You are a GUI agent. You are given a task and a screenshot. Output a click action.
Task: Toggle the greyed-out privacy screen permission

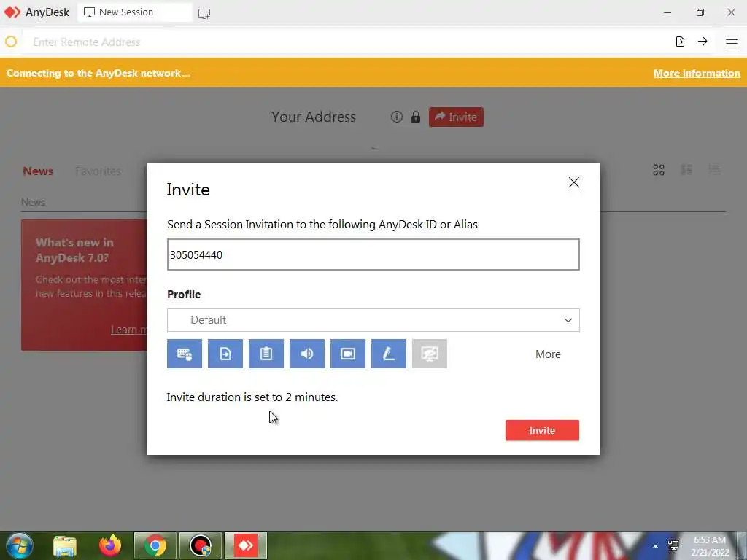point(430,354)
